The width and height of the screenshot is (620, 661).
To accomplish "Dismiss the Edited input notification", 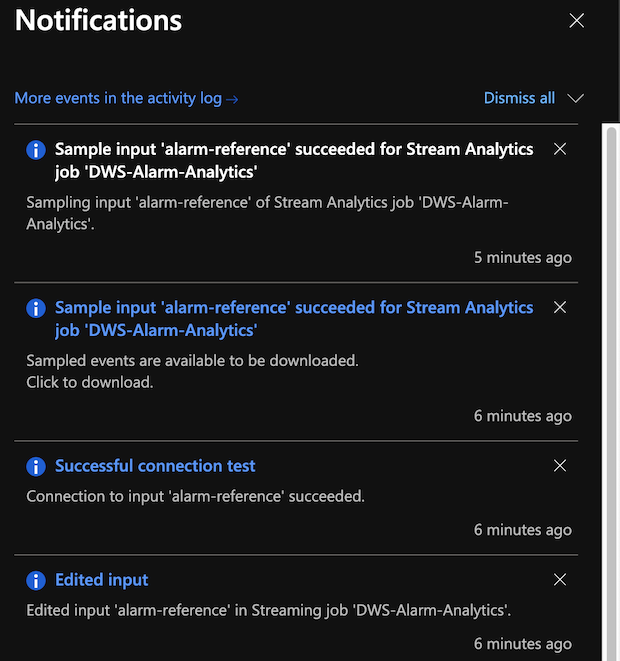I will coord(560,579).
